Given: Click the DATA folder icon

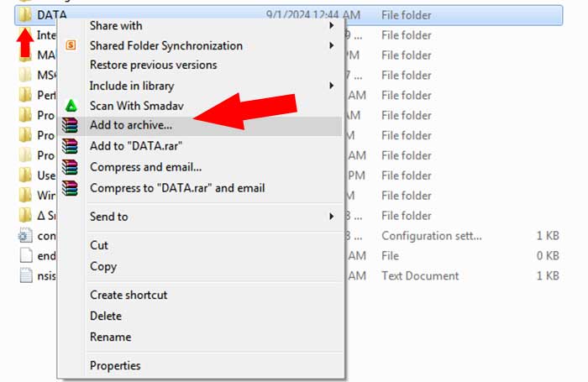Looking at the screenshot, I should (x=25, y=15).
